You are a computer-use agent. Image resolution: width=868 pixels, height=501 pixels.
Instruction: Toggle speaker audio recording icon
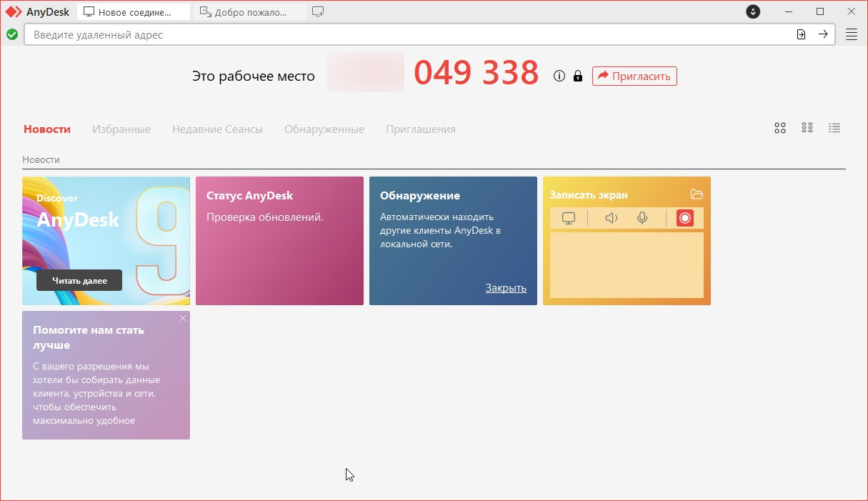(611, 218)
